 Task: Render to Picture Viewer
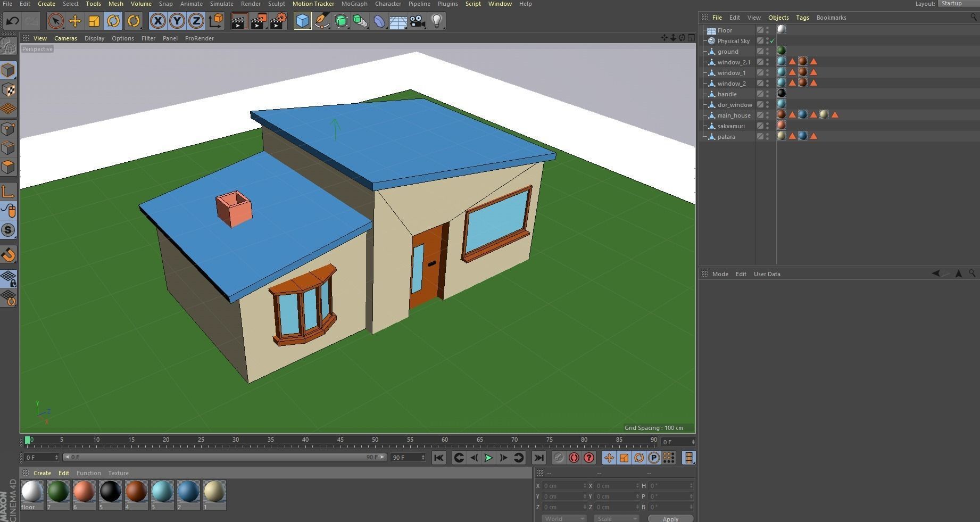(259, 21)
